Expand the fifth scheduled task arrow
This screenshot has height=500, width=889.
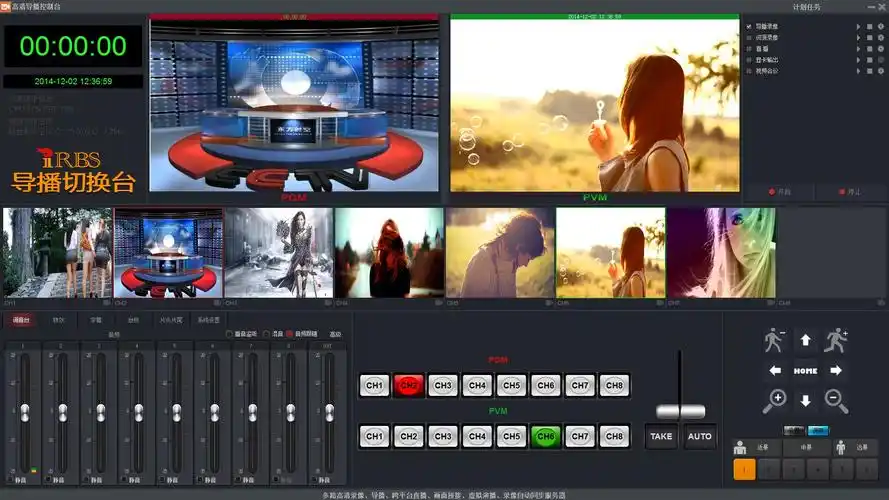[x=857, y=71]
